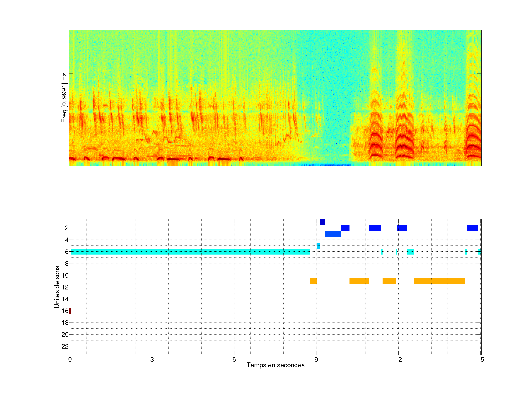The image size is (532, 399).
Task: Click the 'Temps en secondes' axis label
Action: (x=275, y=365)
